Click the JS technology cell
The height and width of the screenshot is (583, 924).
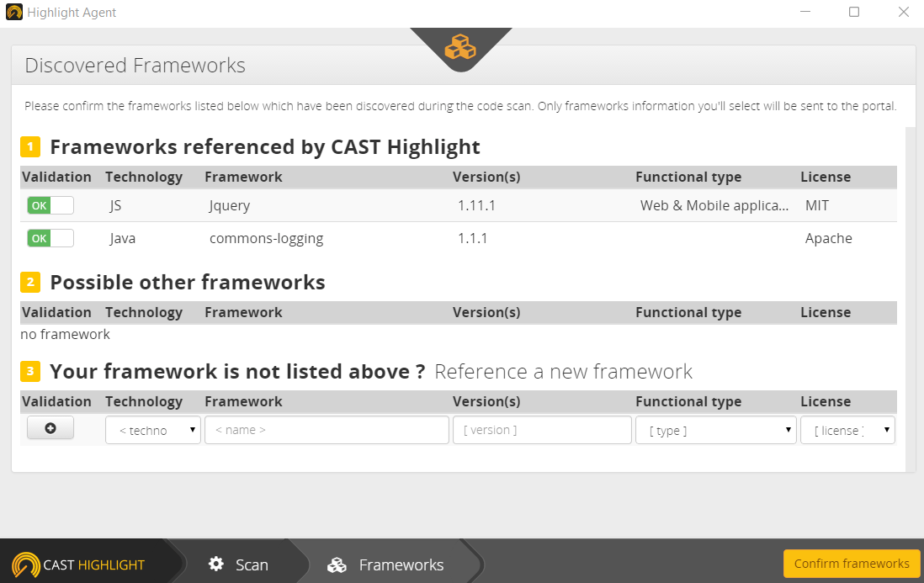[x=115, y=205]
